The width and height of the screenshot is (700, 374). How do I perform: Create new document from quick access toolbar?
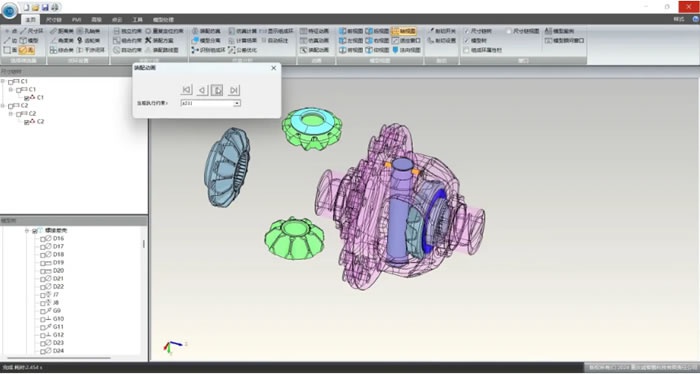27,7
